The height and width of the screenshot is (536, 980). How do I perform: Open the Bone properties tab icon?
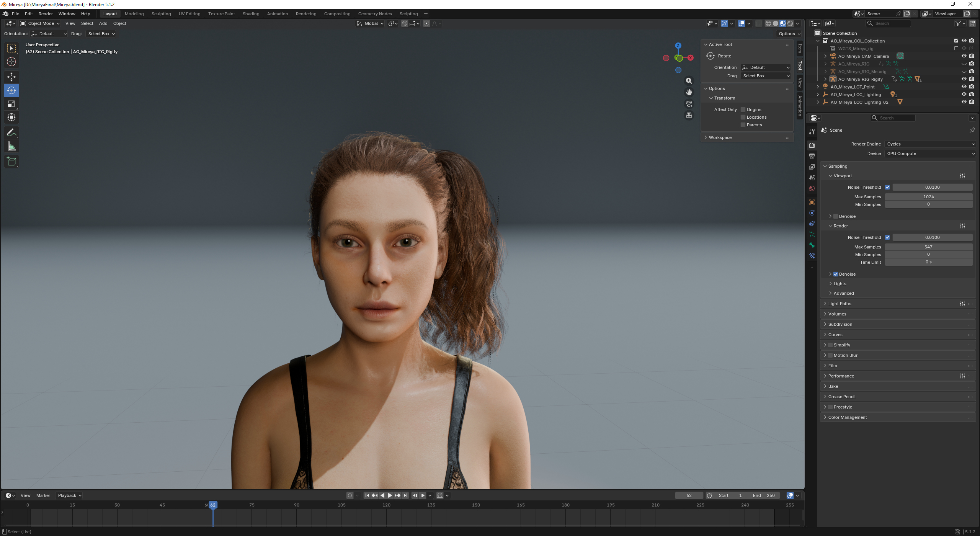(812, 245)
